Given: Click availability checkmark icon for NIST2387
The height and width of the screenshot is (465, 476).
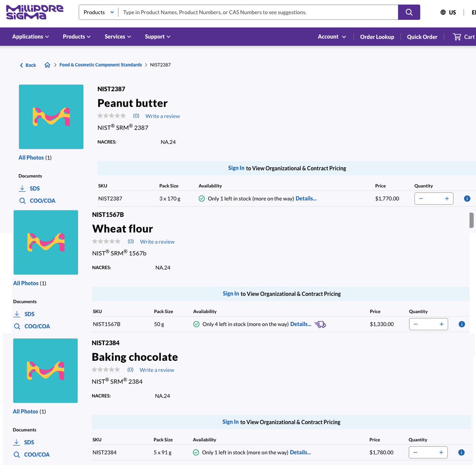Looking at the screenshot, I should 202,199.
